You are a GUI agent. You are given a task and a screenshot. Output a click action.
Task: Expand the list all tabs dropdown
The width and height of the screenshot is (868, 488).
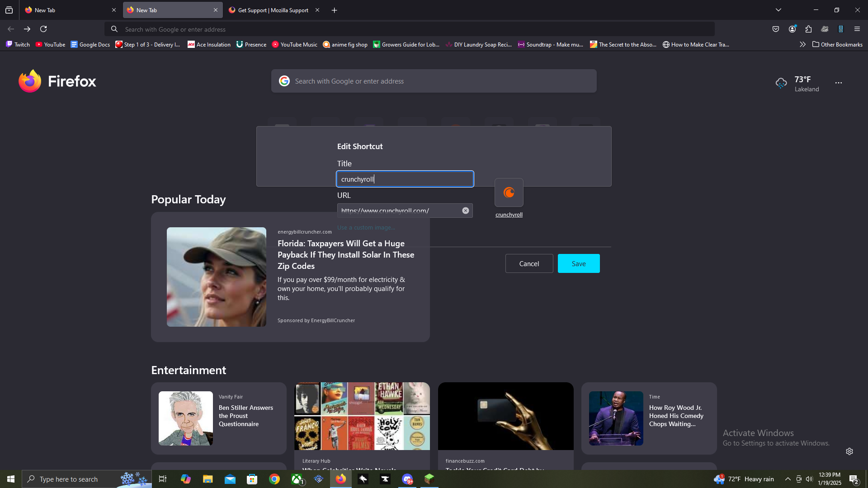(x=778, y=10)
